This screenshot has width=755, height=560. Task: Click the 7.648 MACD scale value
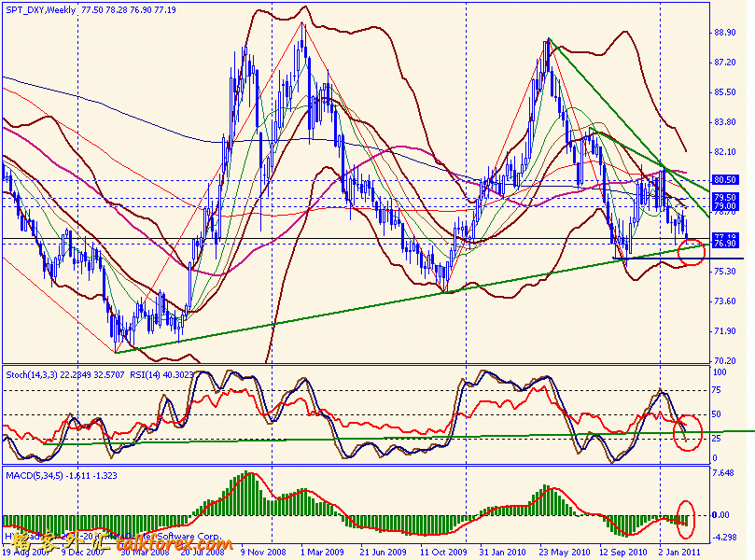coord(723,473)
